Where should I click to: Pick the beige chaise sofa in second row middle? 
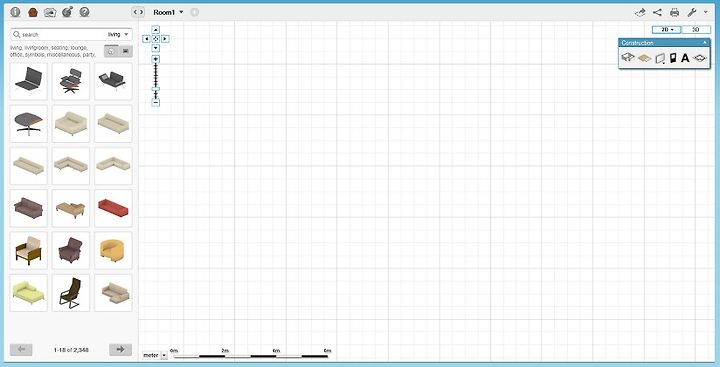coord(71,124)
